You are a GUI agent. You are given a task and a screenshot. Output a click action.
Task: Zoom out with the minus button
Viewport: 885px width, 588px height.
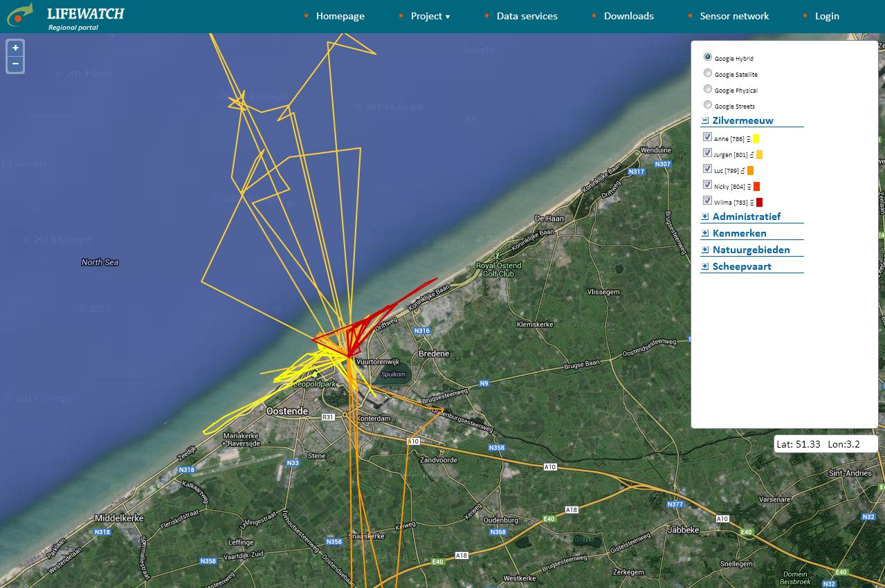click(x=15, y=64)
